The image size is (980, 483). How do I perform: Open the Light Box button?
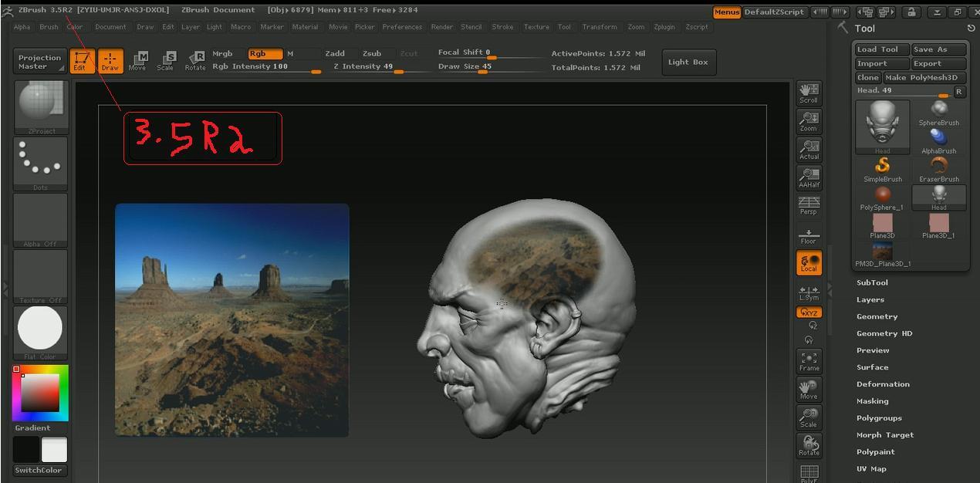tap(688, 62)
